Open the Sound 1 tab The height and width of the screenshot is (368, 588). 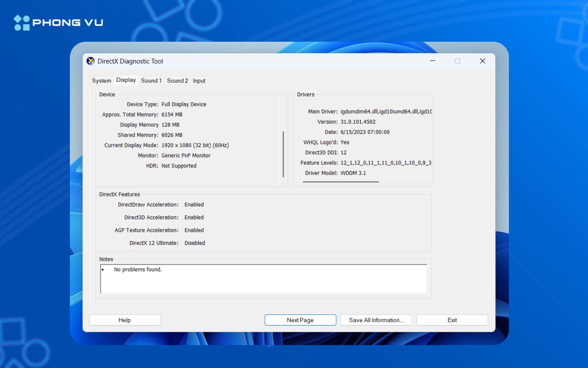151,81
